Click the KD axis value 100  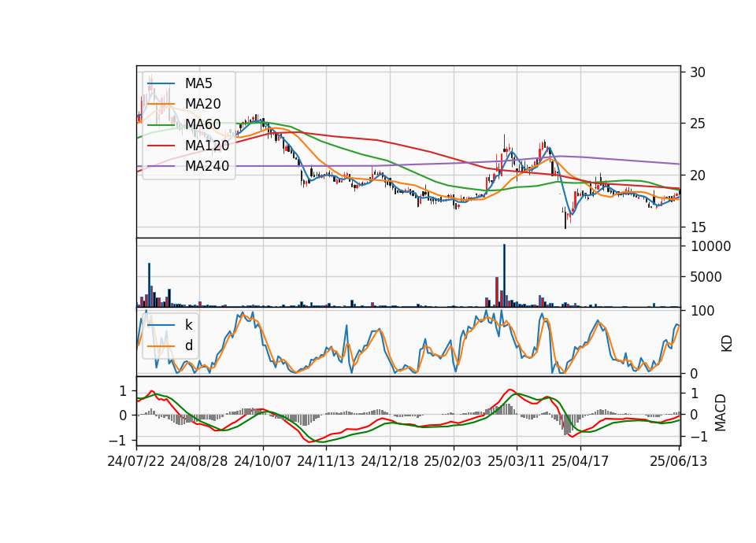(x=702, y=311)
